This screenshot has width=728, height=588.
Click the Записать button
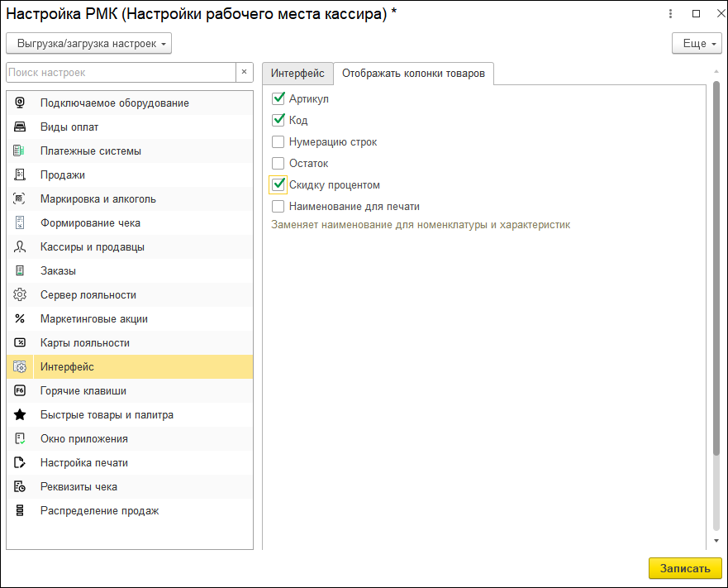pos(685,569)
